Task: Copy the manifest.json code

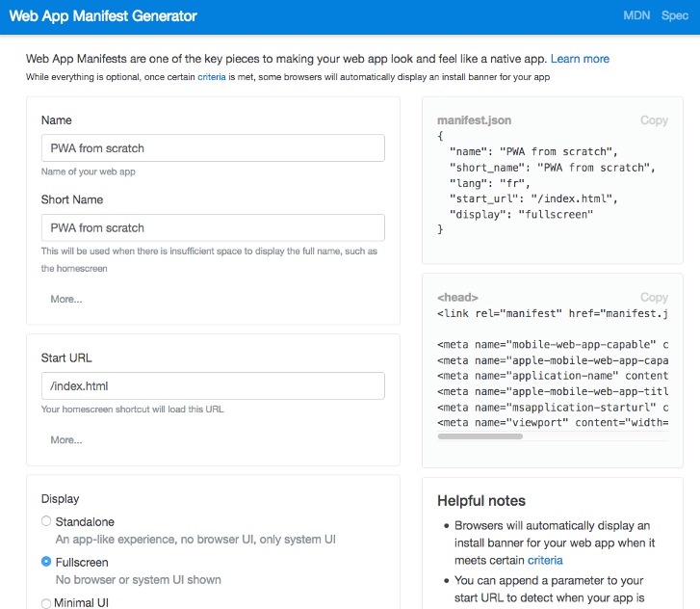Action: [654, 120]
